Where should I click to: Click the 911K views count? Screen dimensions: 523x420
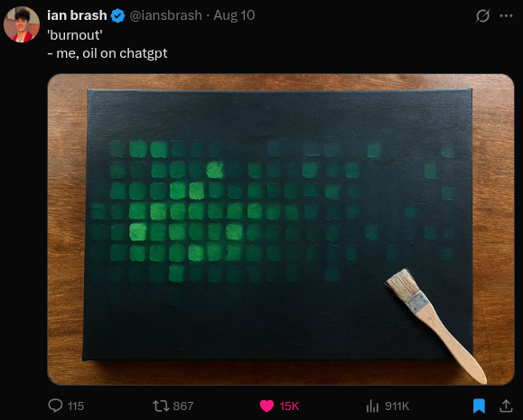point(397,406)
